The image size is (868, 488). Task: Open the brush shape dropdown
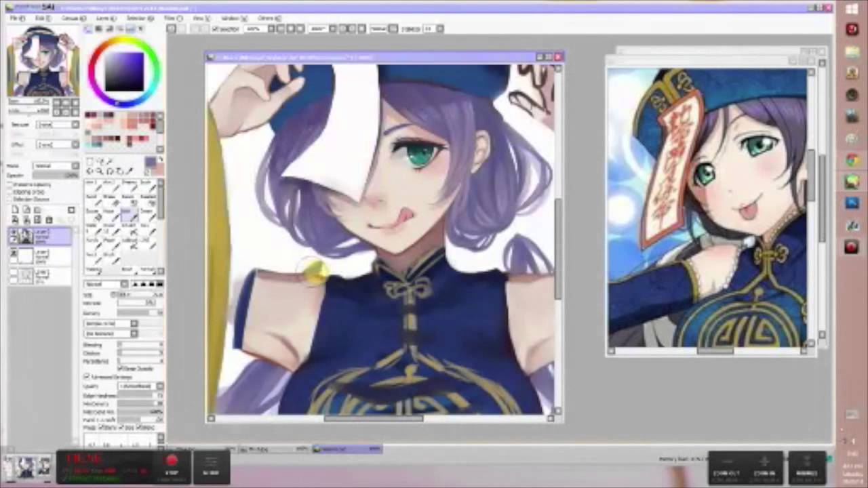click(110, 323)
